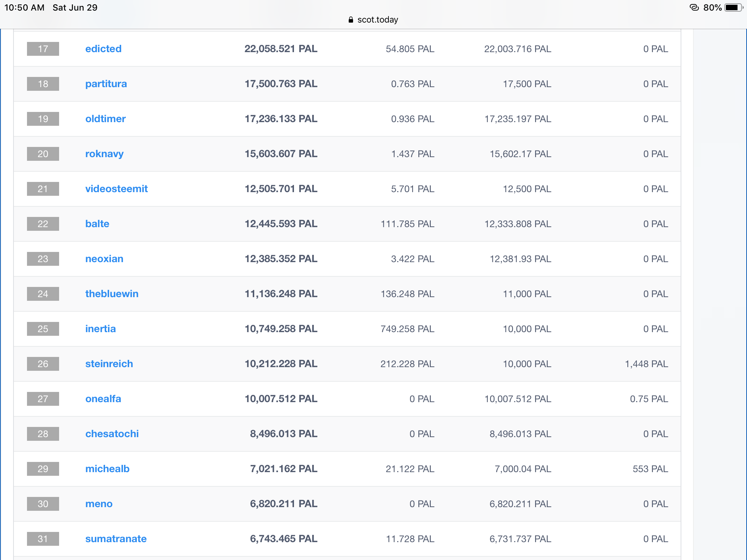Open chesatochi's profile link
747x560 pixels.
pyautogui.click(x=112, y=434)
